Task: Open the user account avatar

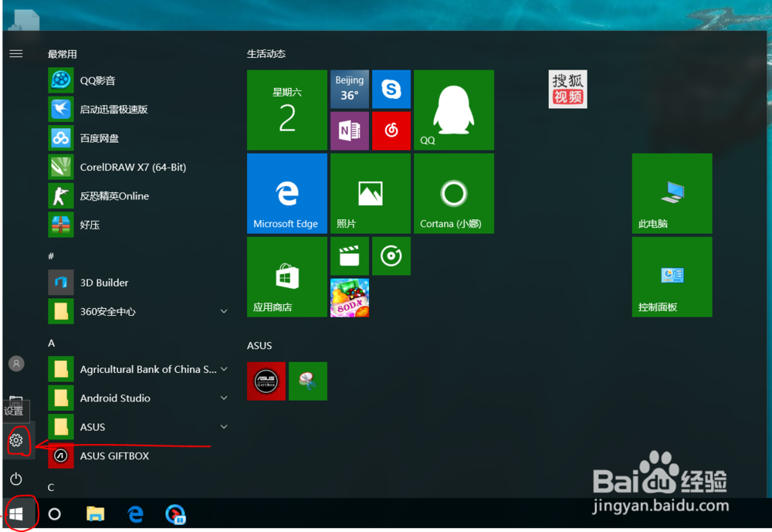Action: [16, 364]
